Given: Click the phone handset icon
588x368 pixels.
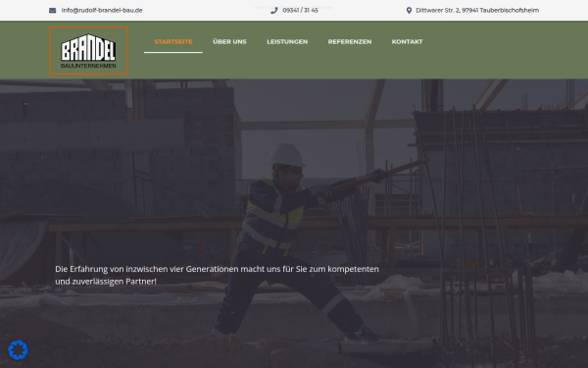Looking at the screenshot, I should [274, 11].
